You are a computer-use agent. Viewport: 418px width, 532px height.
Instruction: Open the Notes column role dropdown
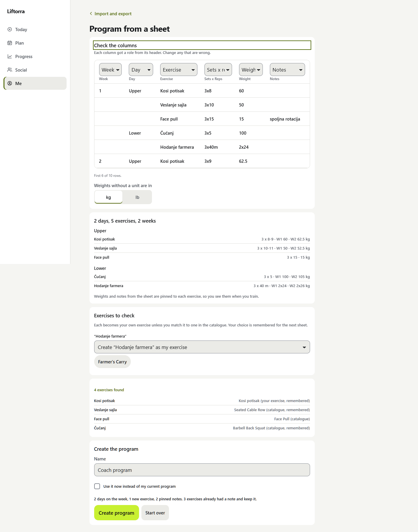click(x=287, y=70)
